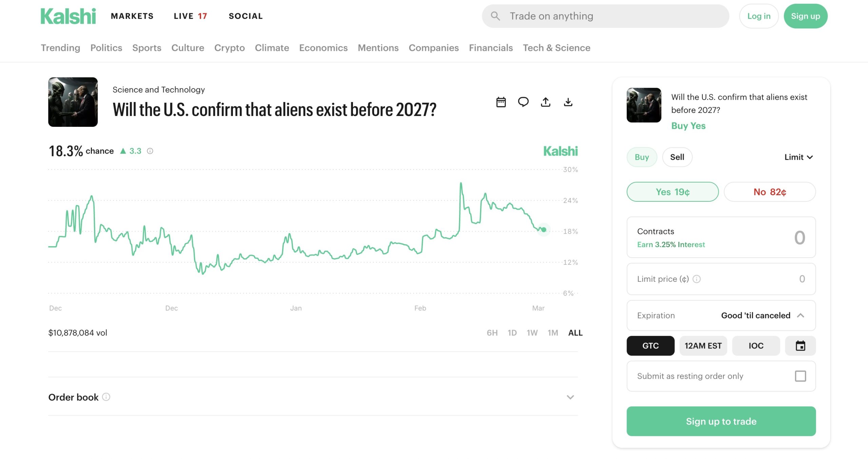Click the calendar icon beside market title
The image size is (868, 459).
501,102
